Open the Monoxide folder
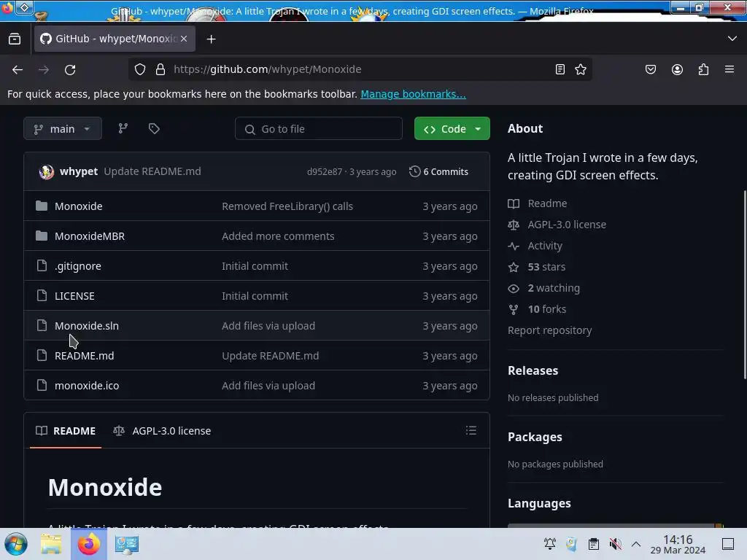 coord(79,206)
